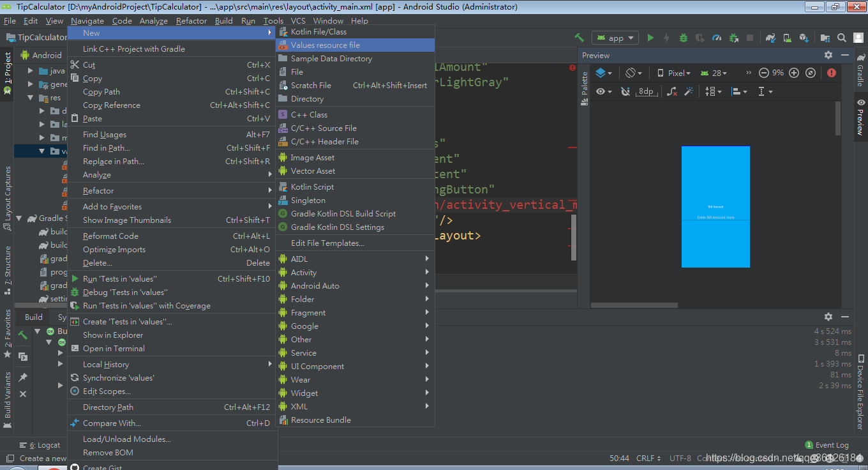Open API version 28 dropdown
Screen dimensions: 868x470
(x=714, y=73)
